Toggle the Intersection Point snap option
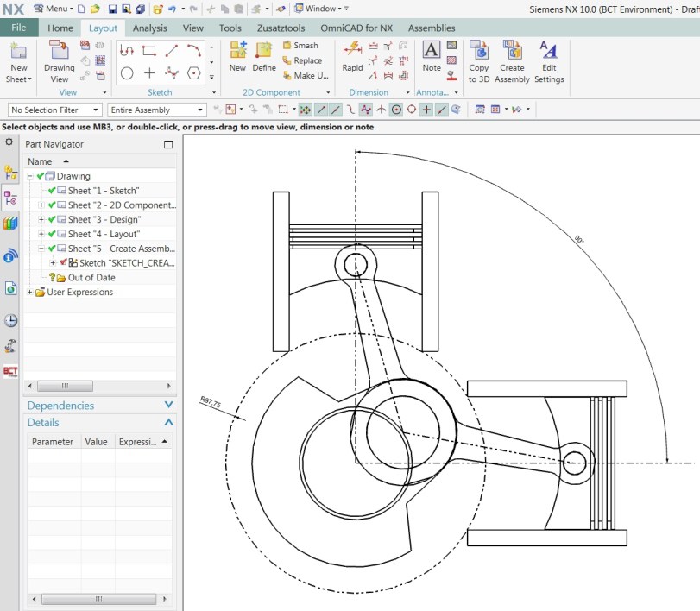The image size is (700, 611). pos(366,109)
